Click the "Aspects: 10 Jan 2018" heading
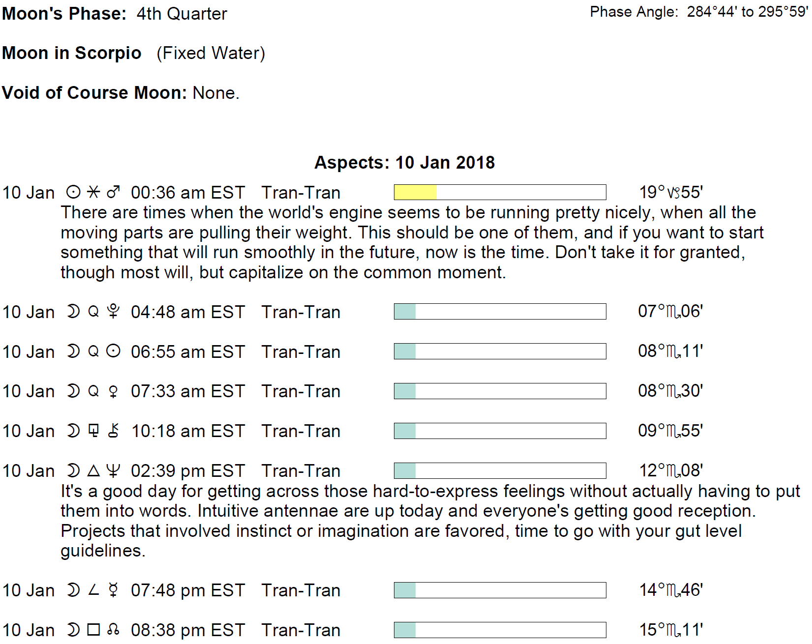Image resolution: width=812 pixels, height=644 pixels. point(404,162)
